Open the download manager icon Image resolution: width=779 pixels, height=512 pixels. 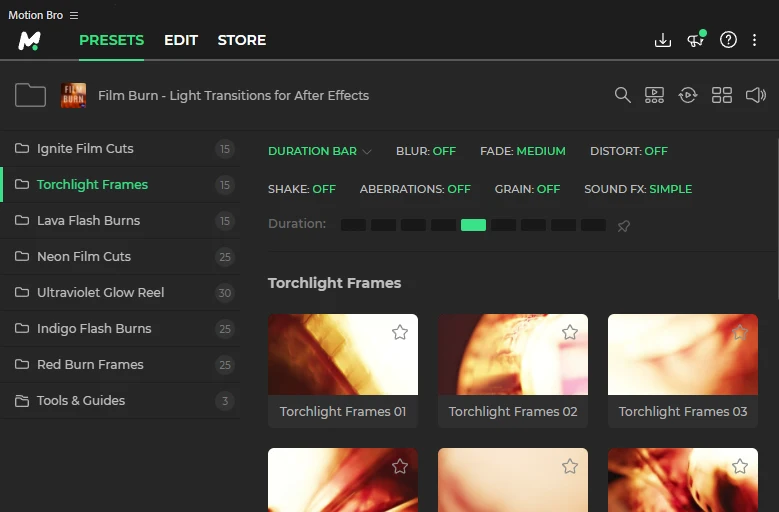coord(663,40)
